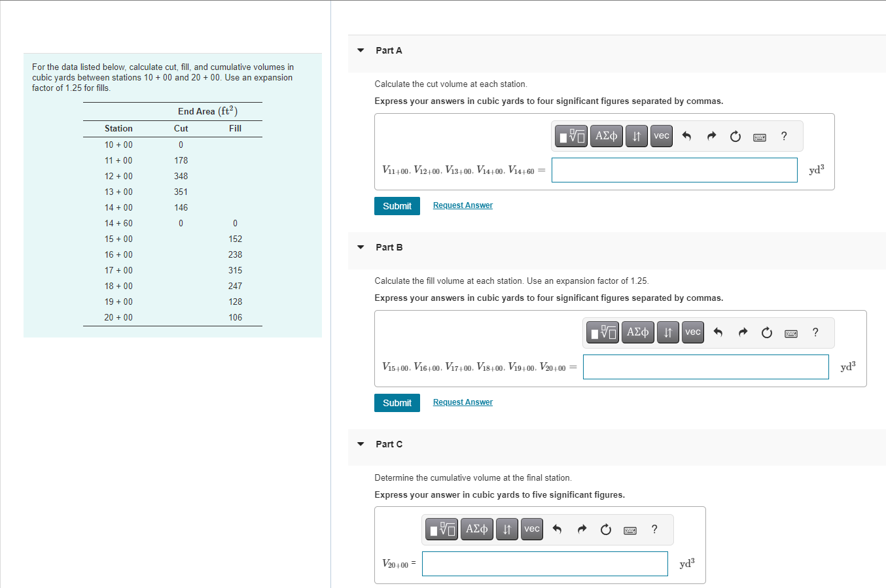This screenshot has width=886, height=588.
Task: Submit the Part A answer
Action: (397, 206)
